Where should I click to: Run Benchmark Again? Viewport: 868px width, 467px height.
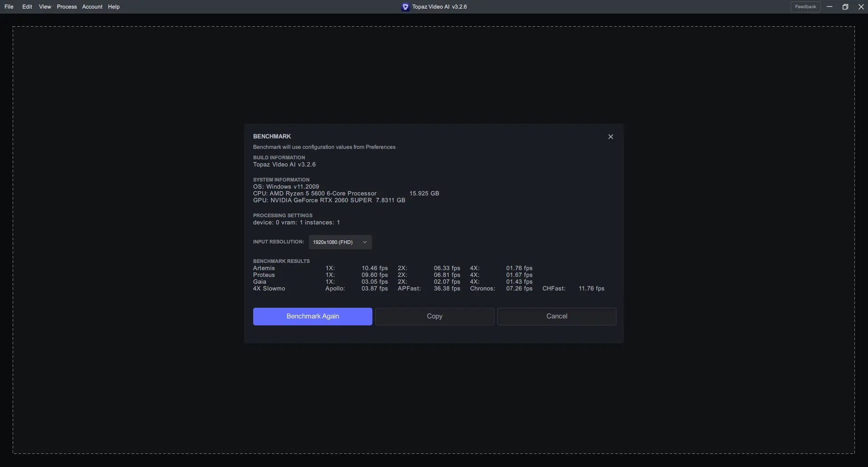(312, 316)
